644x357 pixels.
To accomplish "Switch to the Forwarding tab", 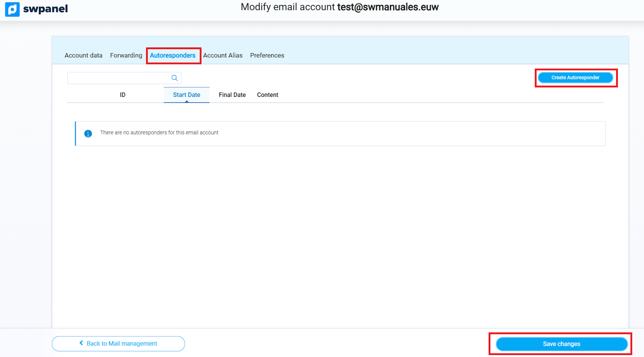I will click(126, 56).
